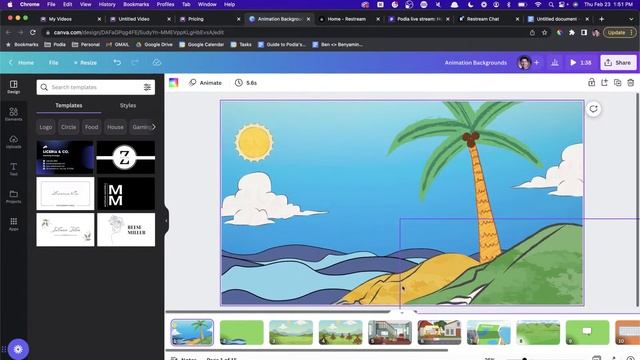Viewport: 640px width, 360px height.
Task: Click the user avatar in header
Action: point(524,62)
